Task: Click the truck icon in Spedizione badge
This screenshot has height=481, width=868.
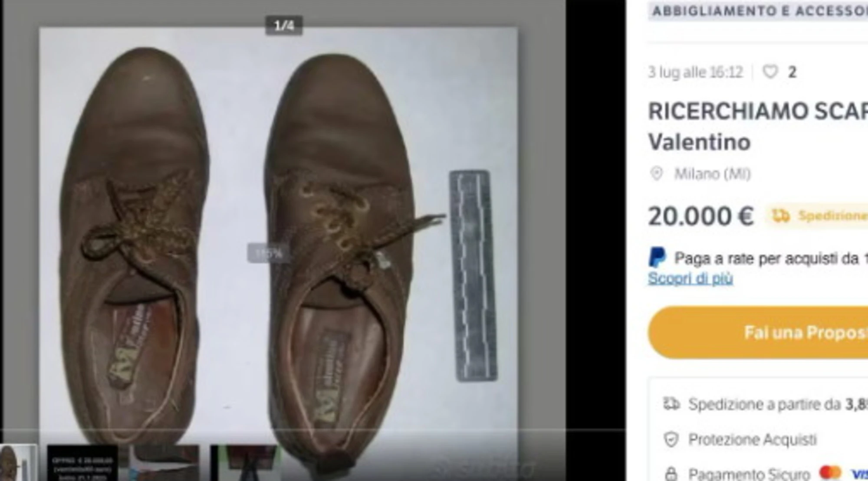Action: click(780, 216)
